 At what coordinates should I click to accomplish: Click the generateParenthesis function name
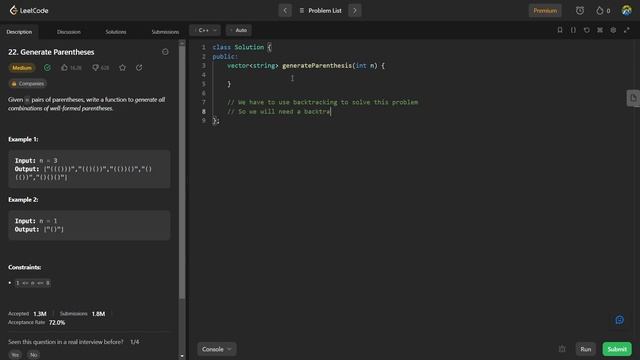(317, 65)
